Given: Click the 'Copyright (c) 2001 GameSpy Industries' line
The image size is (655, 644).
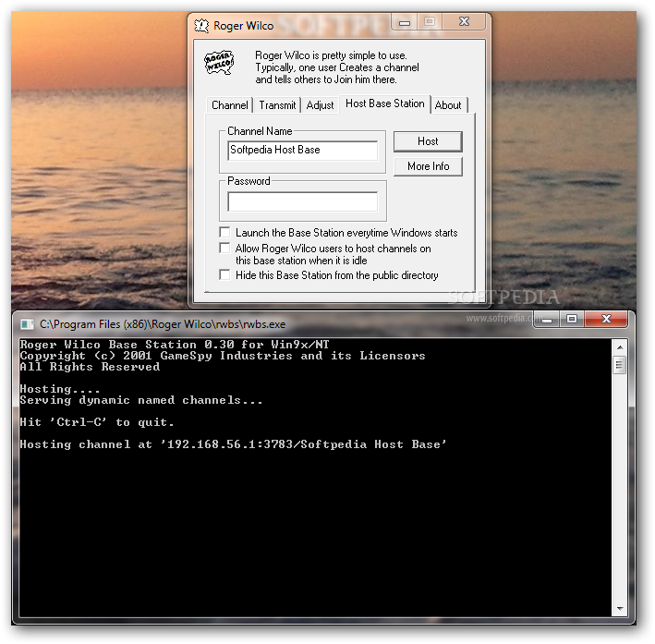Looking at the screenshot, I should (223, 356).
